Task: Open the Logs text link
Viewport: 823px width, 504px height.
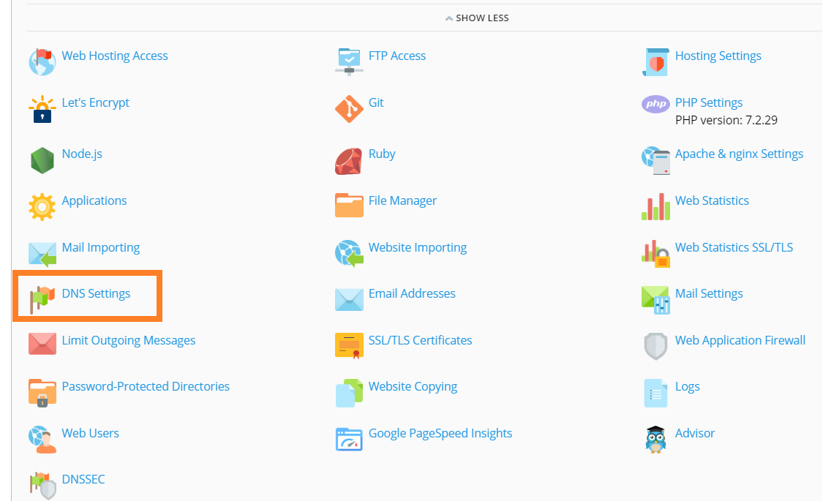Action: [x=687, y=386]
